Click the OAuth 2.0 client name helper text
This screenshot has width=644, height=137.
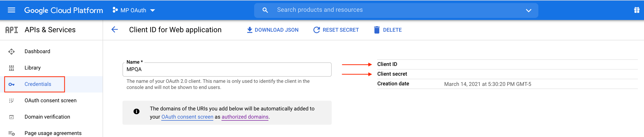[218, 84]
